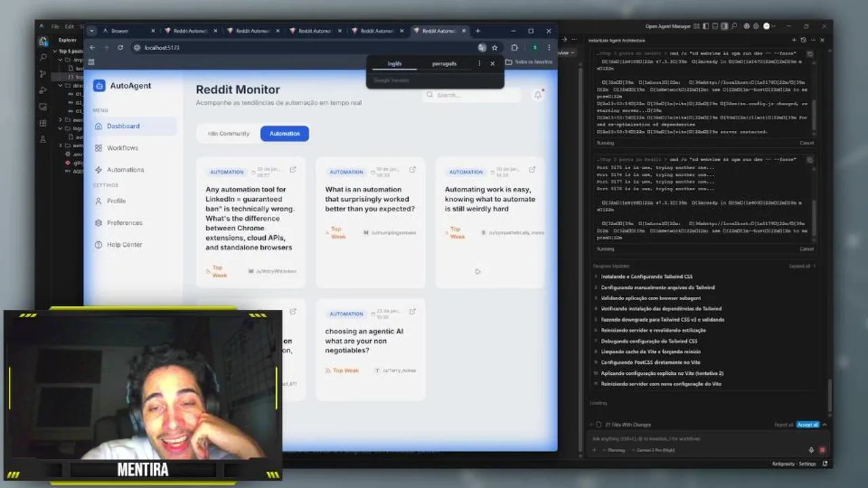The width and height of the screenshot is (868, 488).
Task: Click Reject all changes
Action: 784,424
